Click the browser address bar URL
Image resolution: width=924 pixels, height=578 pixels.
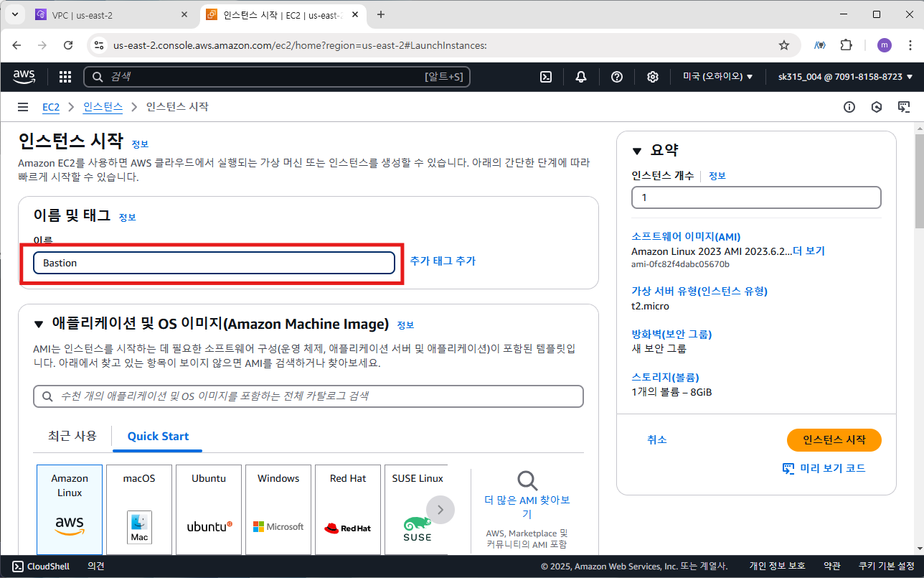point(300,45)
